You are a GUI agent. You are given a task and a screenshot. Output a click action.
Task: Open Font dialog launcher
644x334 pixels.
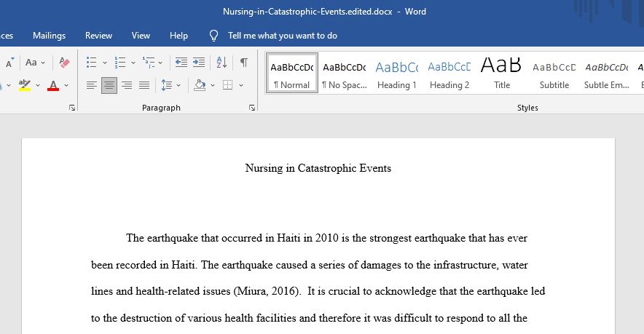72,108
